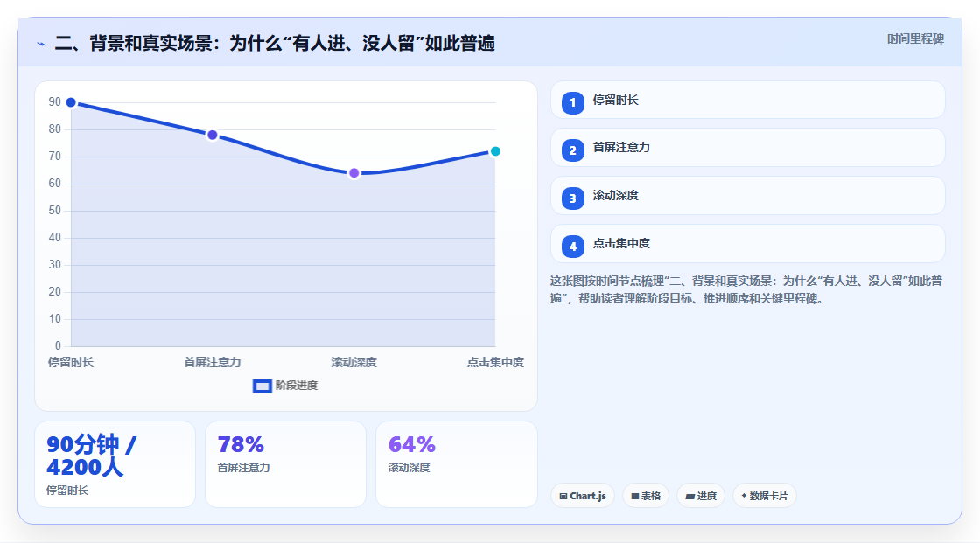
Task: Click the 78% 首屏注意力 data card
Action: coord(285,464)
